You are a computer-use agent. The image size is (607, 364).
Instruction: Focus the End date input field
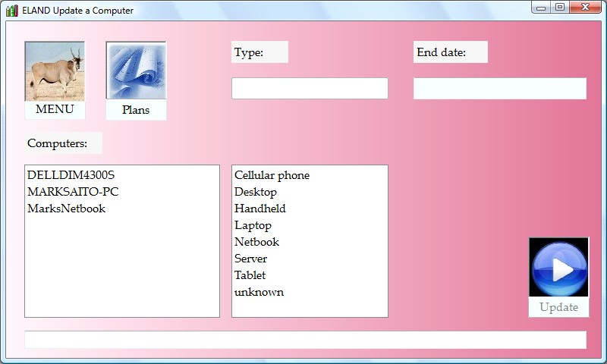(499, 88)
